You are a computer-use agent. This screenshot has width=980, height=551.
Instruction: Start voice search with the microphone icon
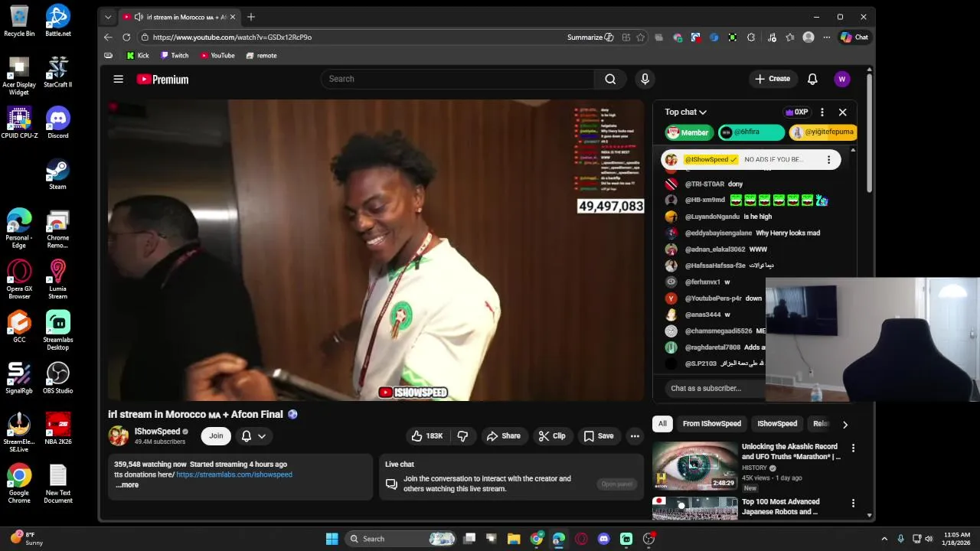point(645,79)
